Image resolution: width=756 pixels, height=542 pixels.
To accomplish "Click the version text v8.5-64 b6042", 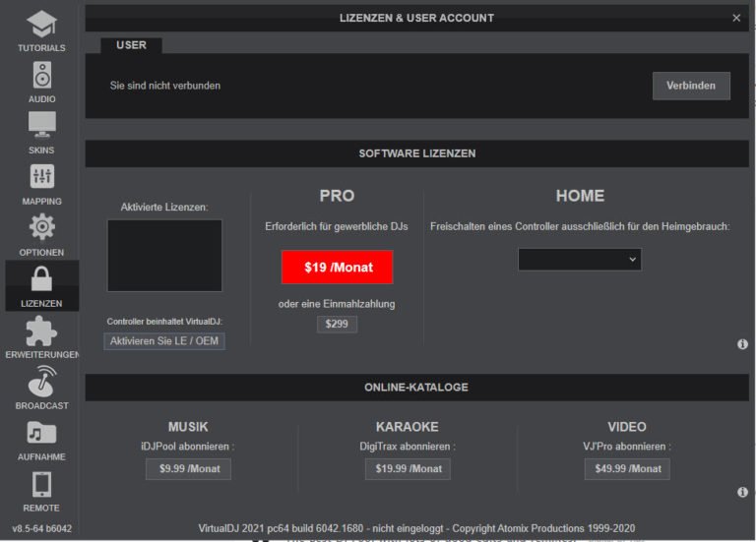I will 42,528.
